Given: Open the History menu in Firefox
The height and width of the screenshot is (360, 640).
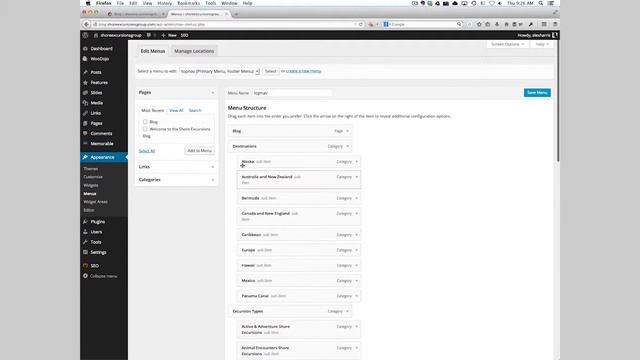Looking at the screenshot, I should pyautogui.click(x=164, y=3).
